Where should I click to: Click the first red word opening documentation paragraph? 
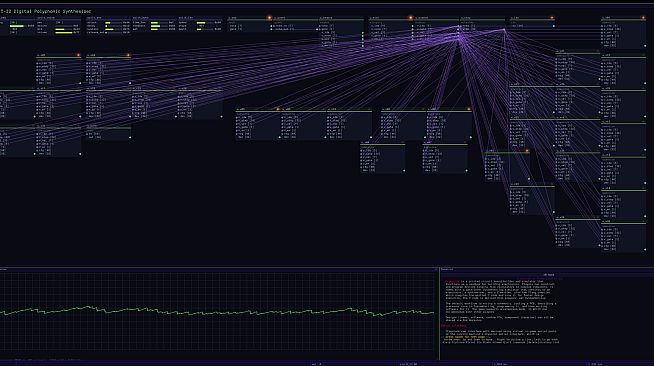tap(452, 281)
